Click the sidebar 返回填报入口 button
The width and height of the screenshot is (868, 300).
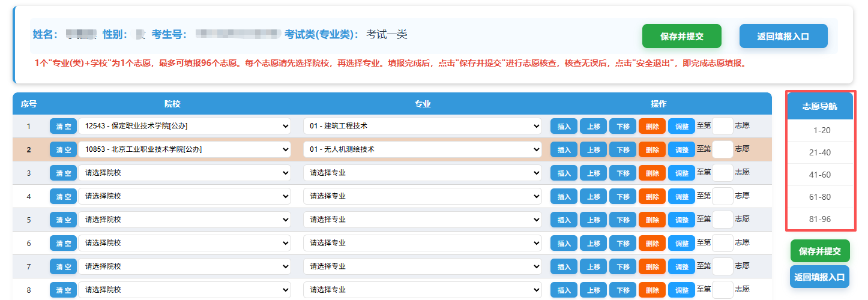[x=820, y=277]
